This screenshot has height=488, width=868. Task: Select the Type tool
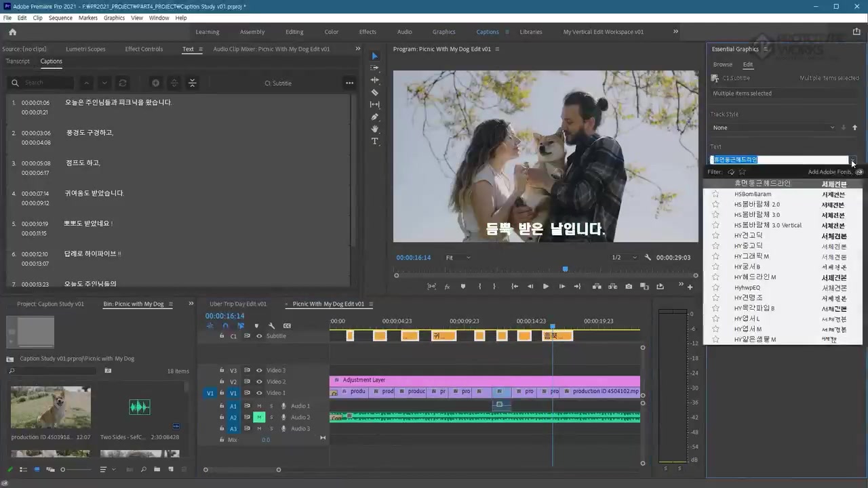tap(375, 141)
